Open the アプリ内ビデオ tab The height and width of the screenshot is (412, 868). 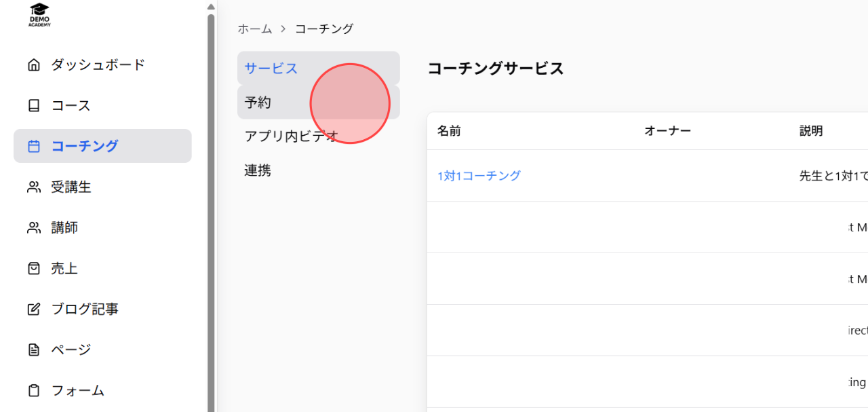pyautogui.click(x=319, y=136)
